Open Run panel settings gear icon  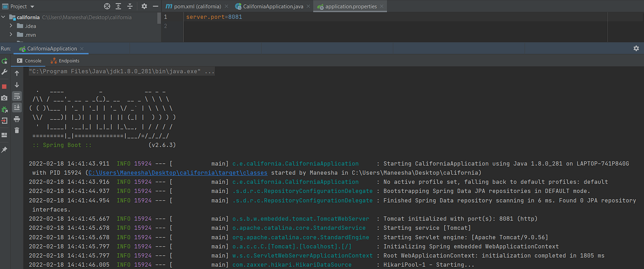point(636,48)
